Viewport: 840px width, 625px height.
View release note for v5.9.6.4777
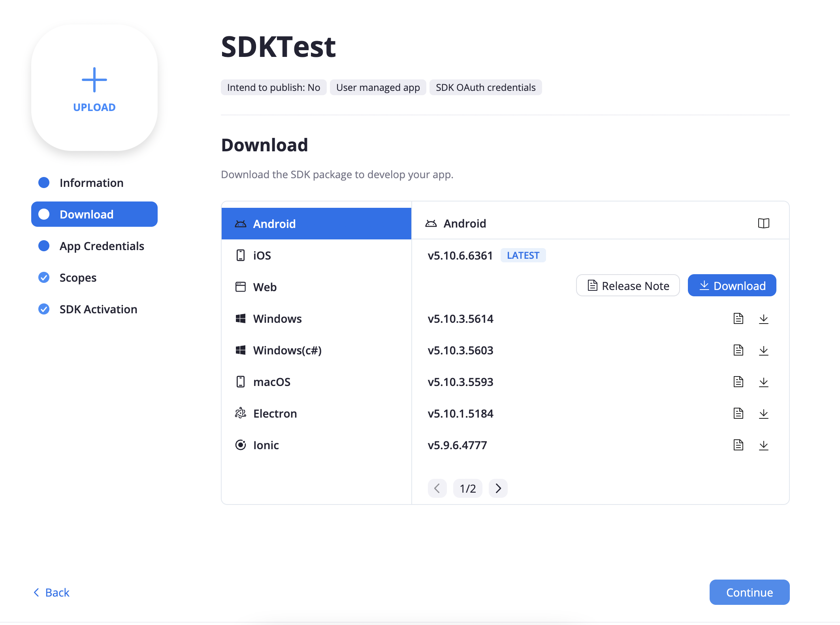coord(738,445)
